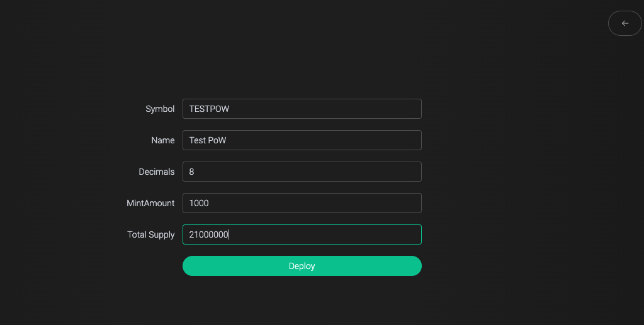Click the 1000 mint amount value

199,203
